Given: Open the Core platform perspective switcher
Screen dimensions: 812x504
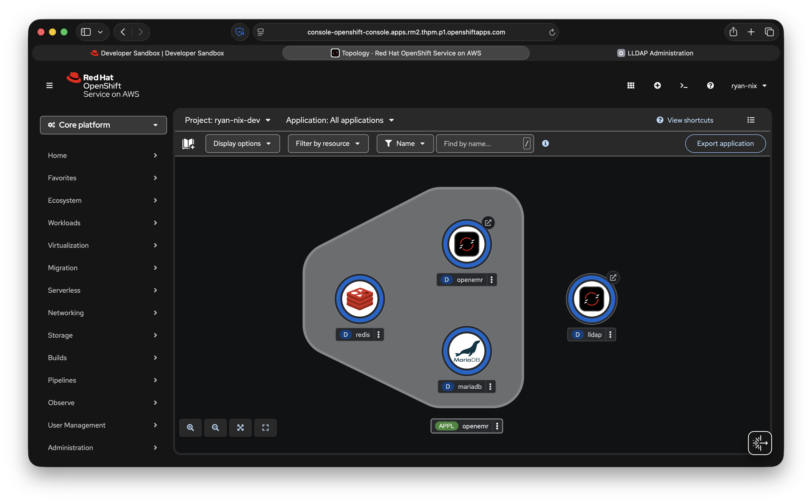Looking at the screenshot, I should coord(103,125).
